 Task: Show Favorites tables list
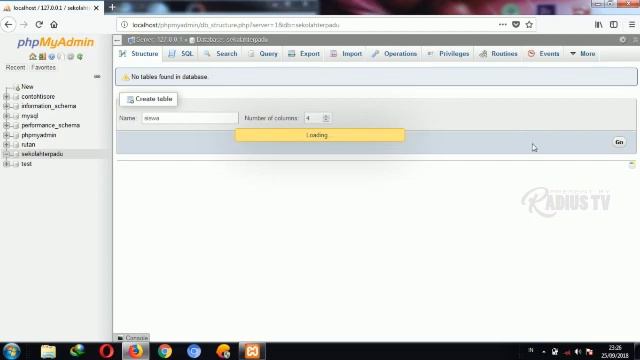[43, 67]
